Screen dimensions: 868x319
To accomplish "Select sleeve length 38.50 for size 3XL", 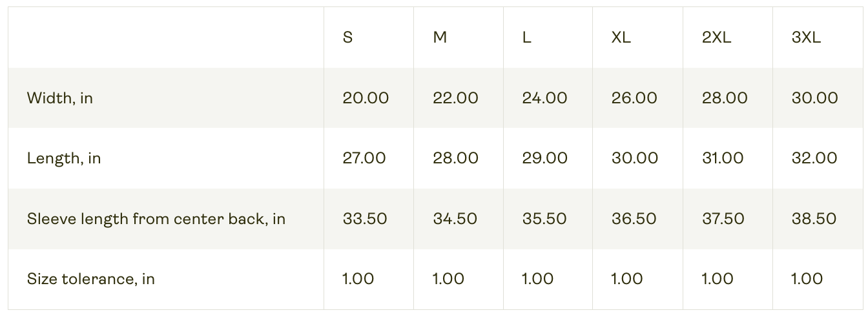I will 814,219.
